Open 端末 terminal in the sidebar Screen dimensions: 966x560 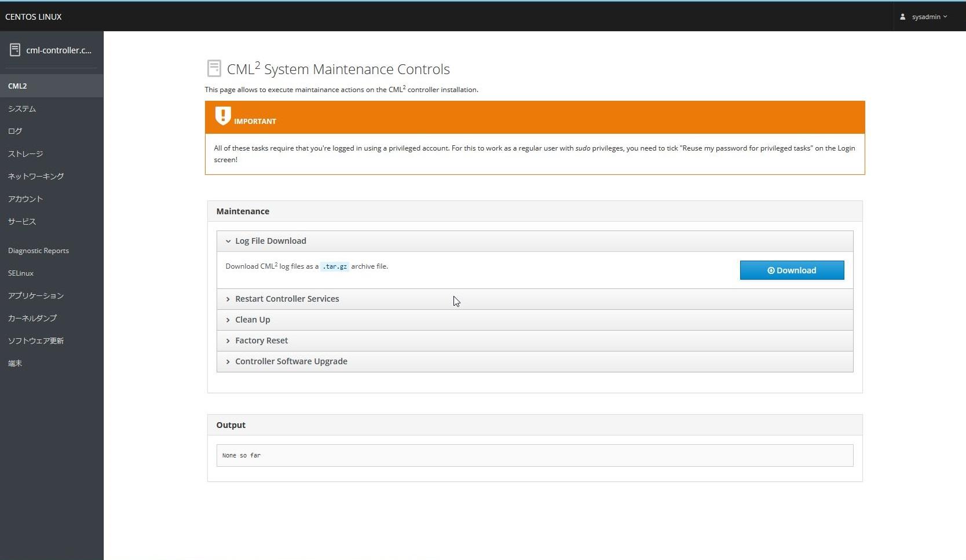coord(52,363)
